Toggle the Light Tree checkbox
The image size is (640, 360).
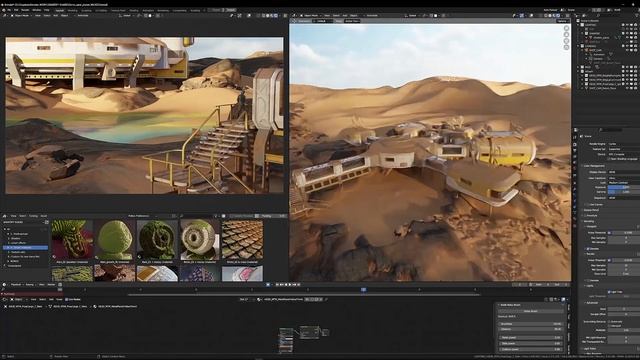tap(609, 292)
